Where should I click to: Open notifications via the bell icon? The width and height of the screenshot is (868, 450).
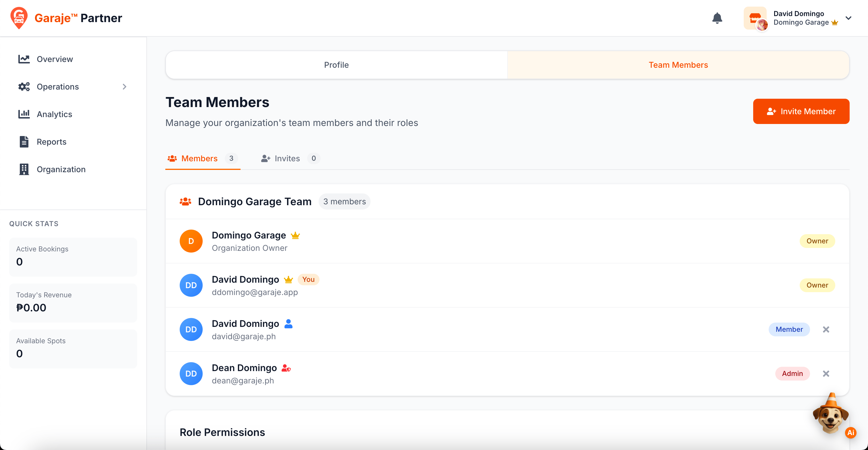[x=717, y=18]
